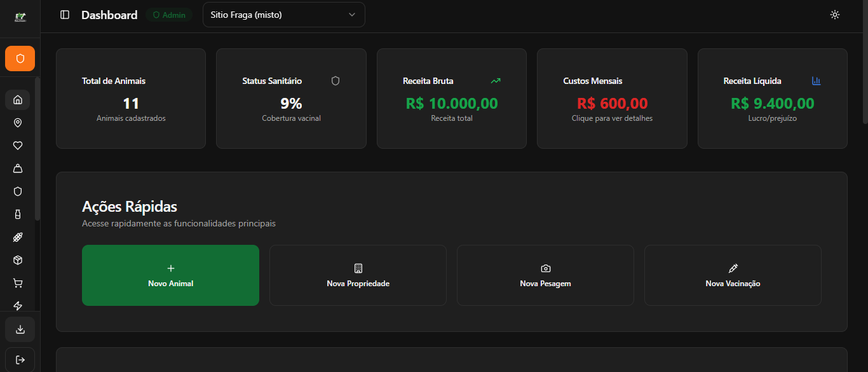
Task: Start a Nova Vacinação record
Action: [x=733, y=275]
